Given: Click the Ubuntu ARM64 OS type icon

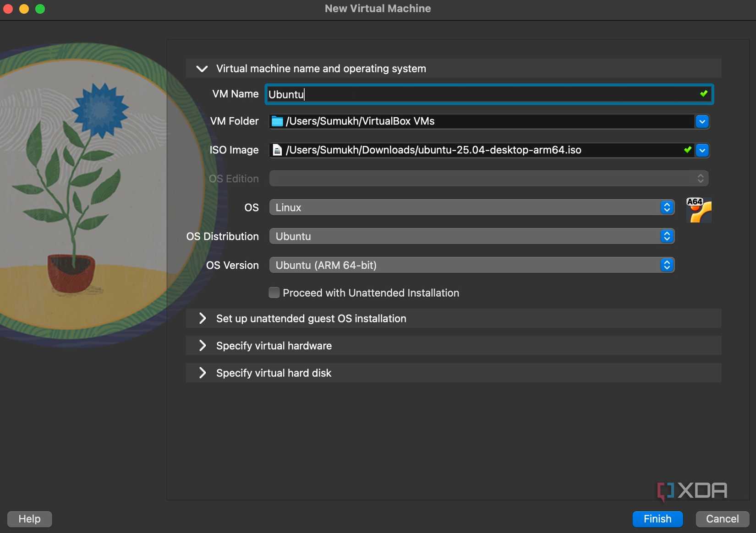Looking at the screenshot, I should click(x=699, y=210).
